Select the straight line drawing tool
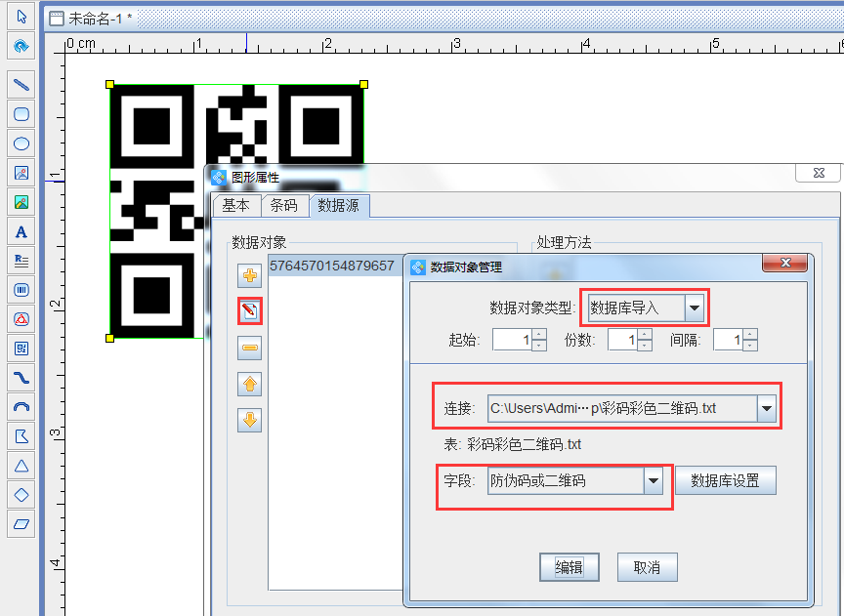Screen dimensions: 844x616 click(x=21, y=84)
